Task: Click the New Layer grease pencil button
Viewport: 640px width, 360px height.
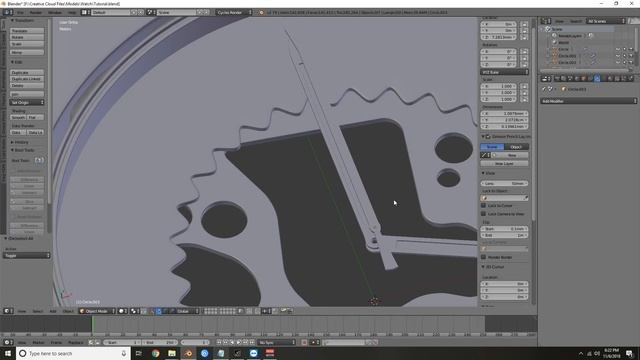Action: 504,164
